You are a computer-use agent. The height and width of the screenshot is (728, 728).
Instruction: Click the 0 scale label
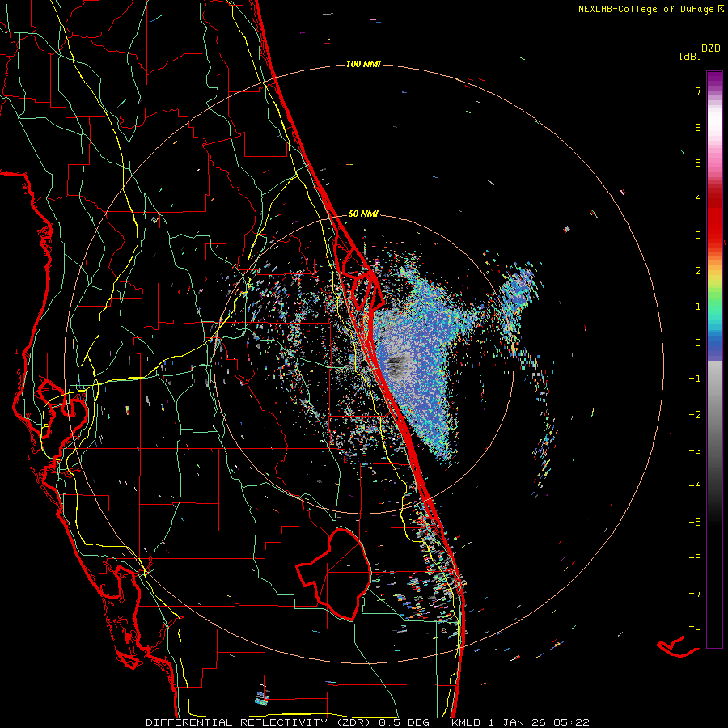pos(698,343)
